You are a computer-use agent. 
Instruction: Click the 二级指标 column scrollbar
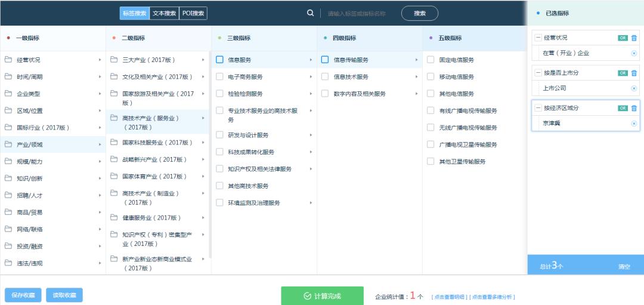[210, 155]
